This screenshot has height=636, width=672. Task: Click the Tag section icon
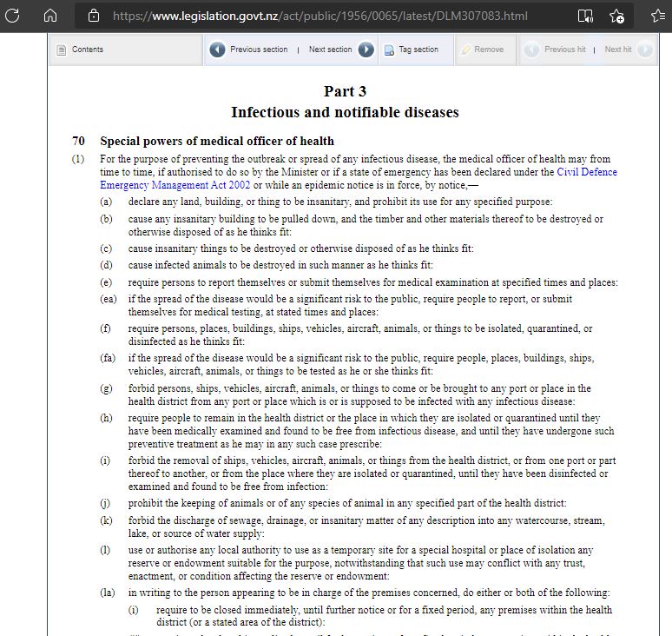pos(389,50)
